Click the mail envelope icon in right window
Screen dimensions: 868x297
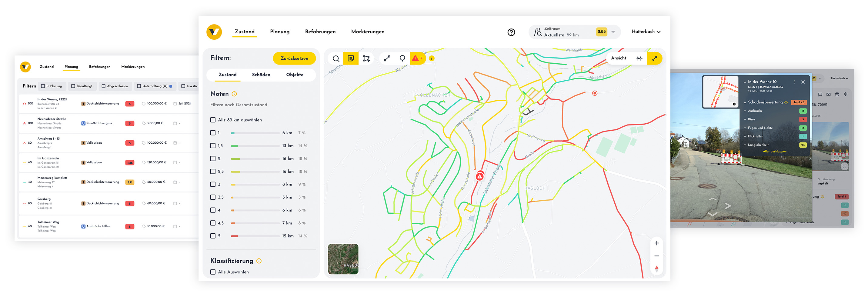tap(829, 94)
